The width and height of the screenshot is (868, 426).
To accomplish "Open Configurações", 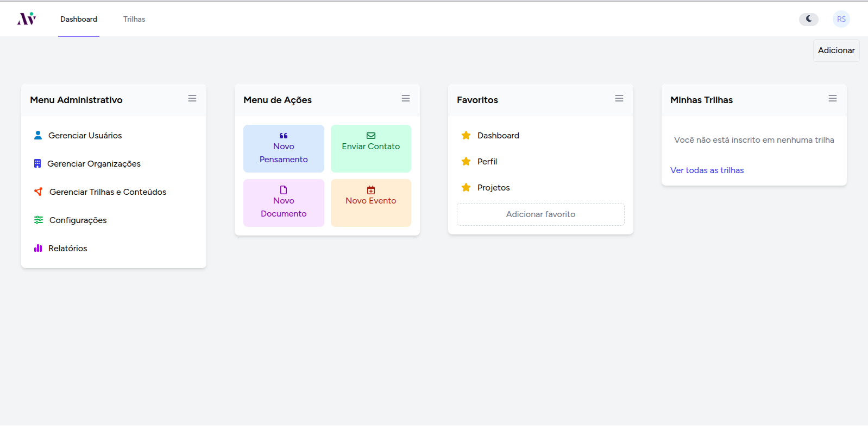I will 78,220.
